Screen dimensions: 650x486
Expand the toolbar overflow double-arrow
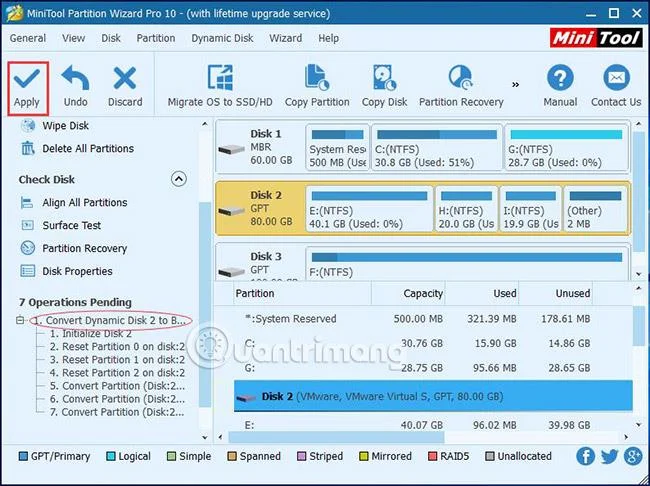point(515,85)
